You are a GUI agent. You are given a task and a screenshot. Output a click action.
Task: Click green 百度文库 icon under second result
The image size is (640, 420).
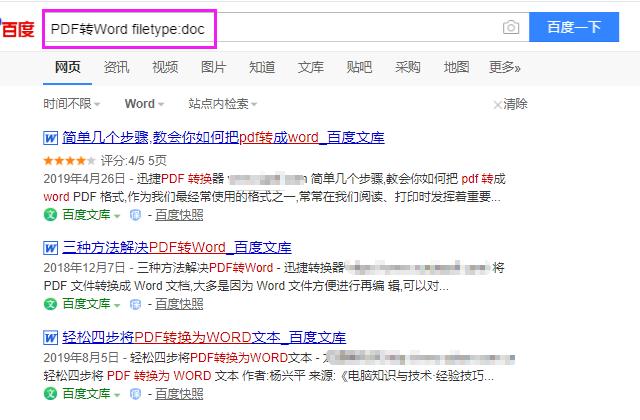[50, 304]
